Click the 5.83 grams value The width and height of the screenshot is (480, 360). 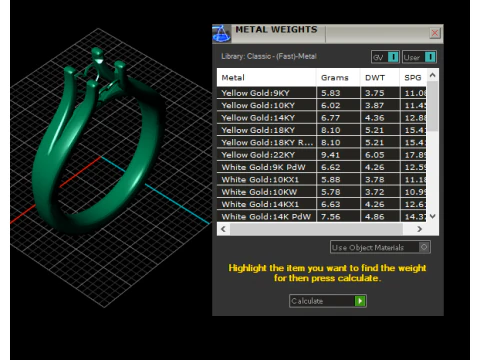pos(331,93)
